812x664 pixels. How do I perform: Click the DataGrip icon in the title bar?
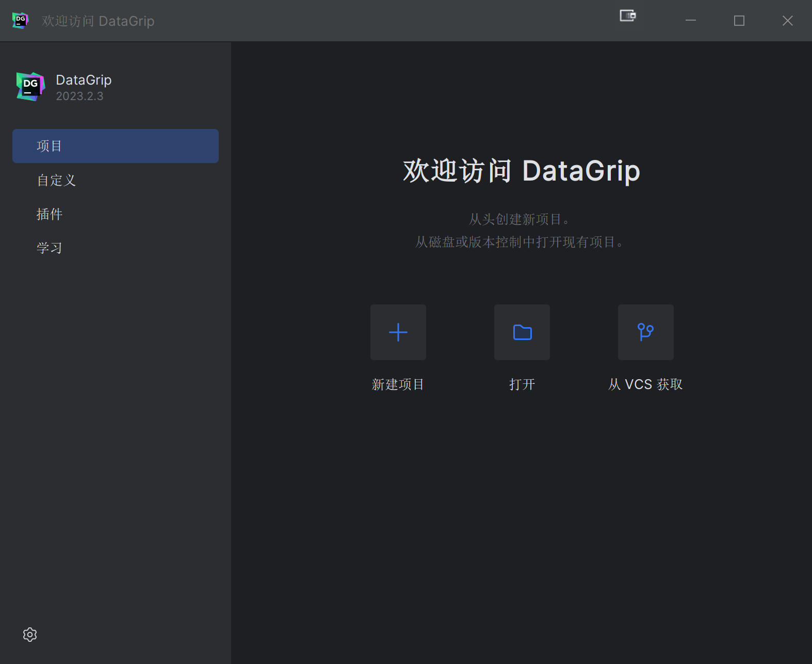(x=20, y=21)
